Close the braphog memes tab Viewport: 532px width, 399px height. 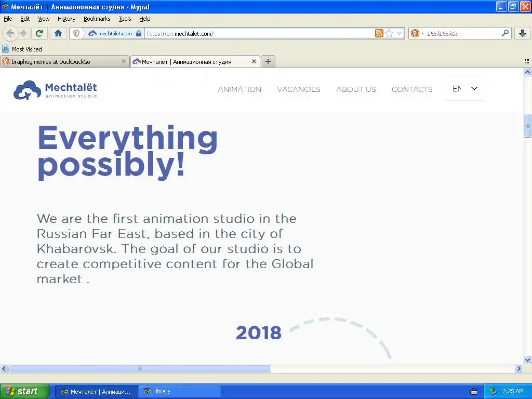coord(124,61)
